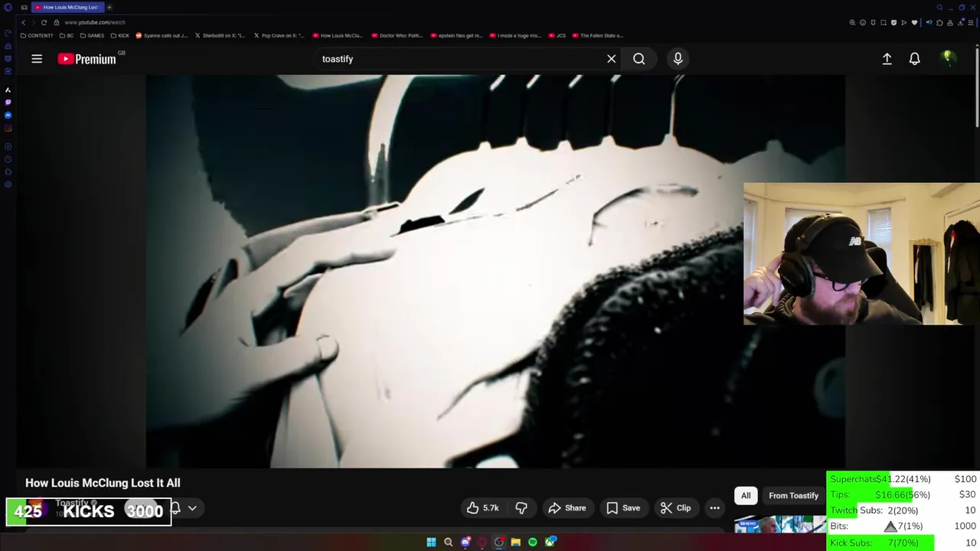Open workspaces icon beside the tab

pyautogui.click(x=24, y=7)
